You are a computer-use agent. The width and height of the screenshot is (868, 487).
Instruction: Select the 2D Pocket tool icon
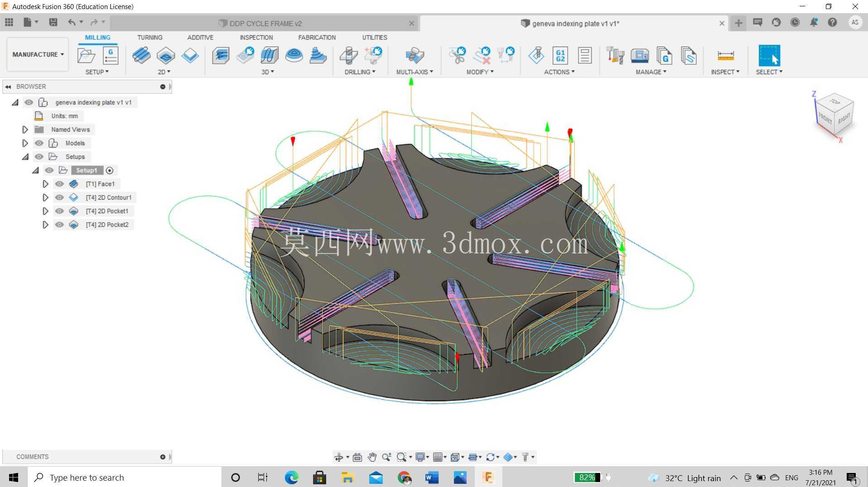point(166,56)
